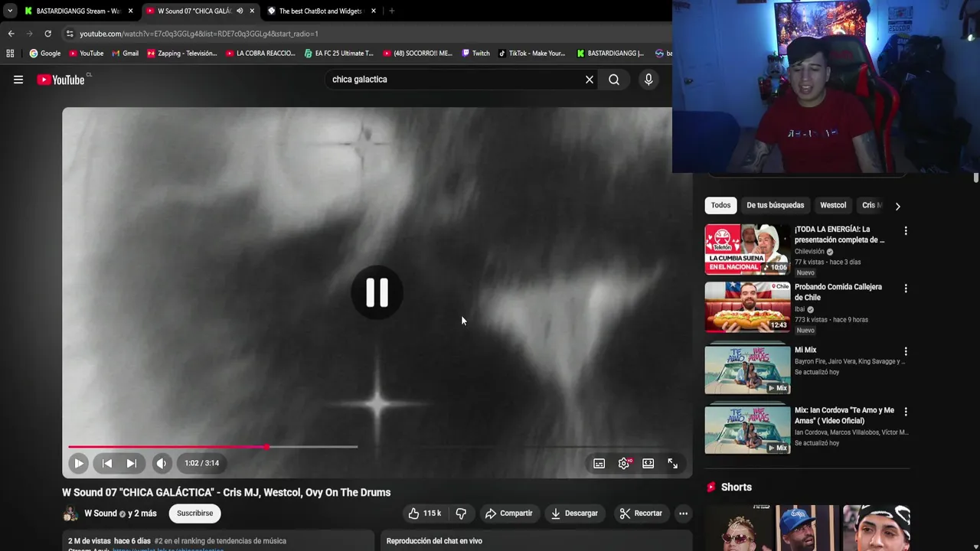Open the apps grid in bookmarks bar

(10, 54)
